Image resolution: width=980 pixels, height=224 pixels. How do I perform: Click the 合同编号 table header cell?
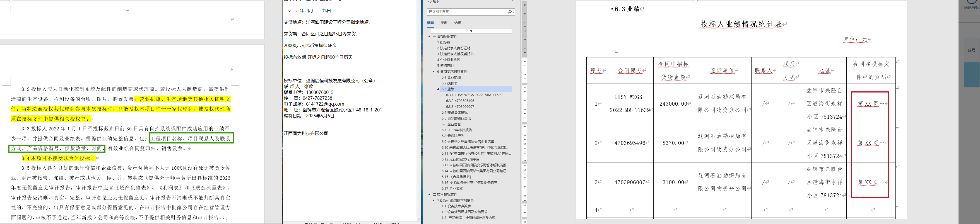(630, 70)
